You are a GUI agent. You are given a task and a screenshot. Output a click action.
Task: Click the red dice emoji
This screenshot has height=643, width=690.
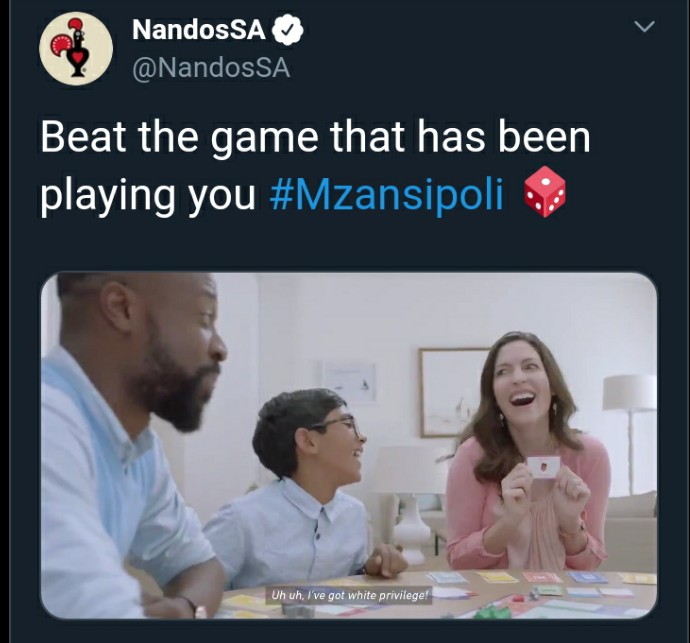545,191
